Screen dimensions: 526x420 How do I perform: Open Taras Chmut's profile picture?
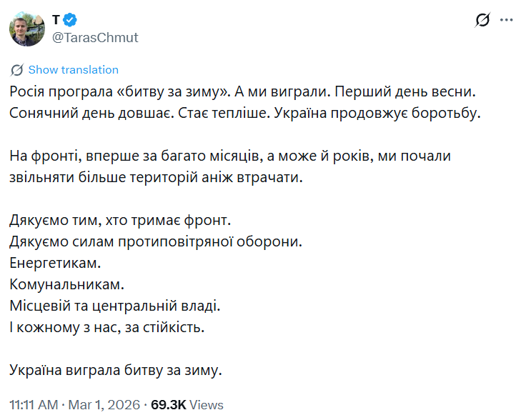[x=27, y=29]
